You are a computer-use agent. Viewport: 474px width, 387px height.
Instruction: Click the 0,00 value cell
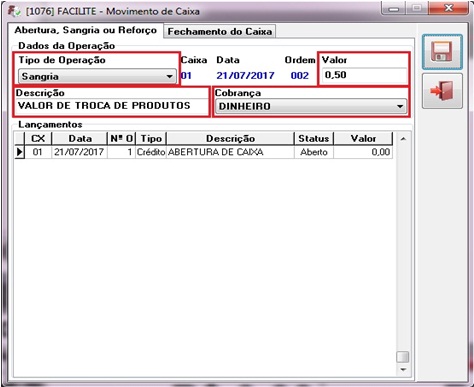tap(363, 152)
